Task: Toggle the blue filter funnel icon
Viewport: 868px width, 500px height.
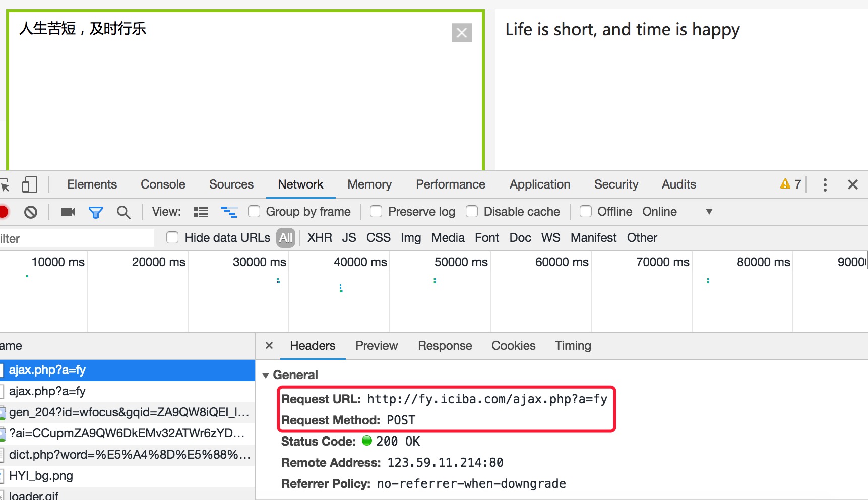Action: click(95, 212)
